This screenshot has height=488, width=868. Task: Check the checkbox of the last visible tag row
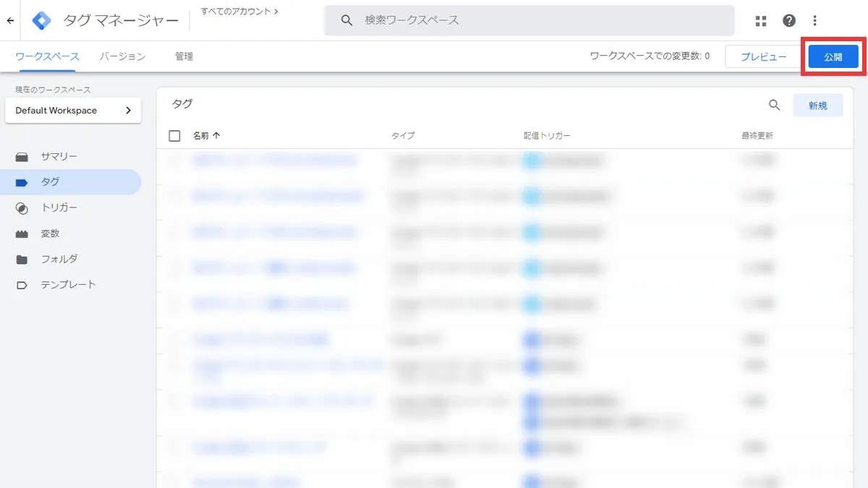pos(174,481)
